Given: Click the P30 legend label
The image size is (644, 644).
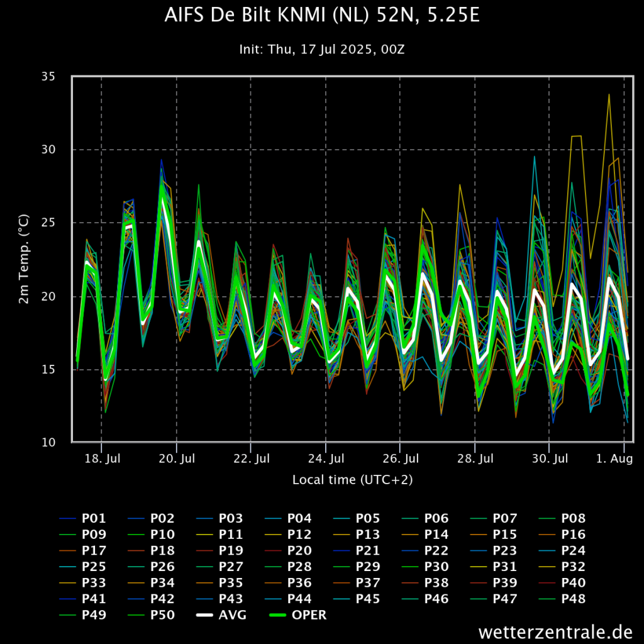Looking at the screenshot, I should coord(436,567).
